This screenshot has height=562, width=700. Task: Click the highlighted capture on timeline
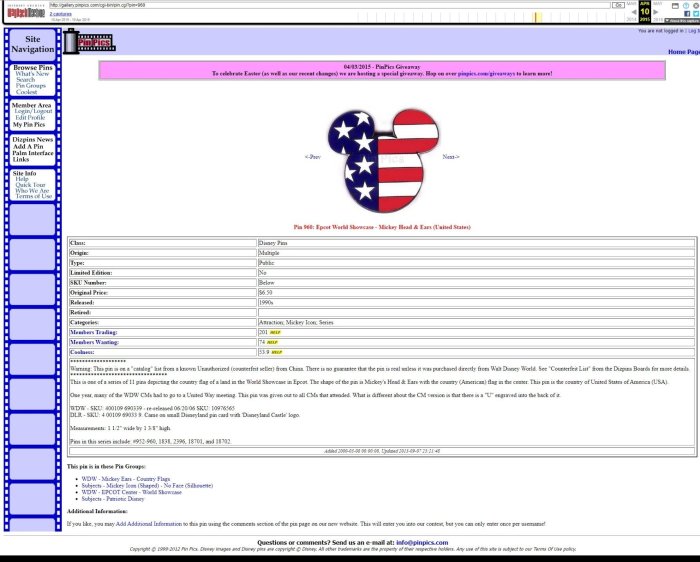click(538, 17)
